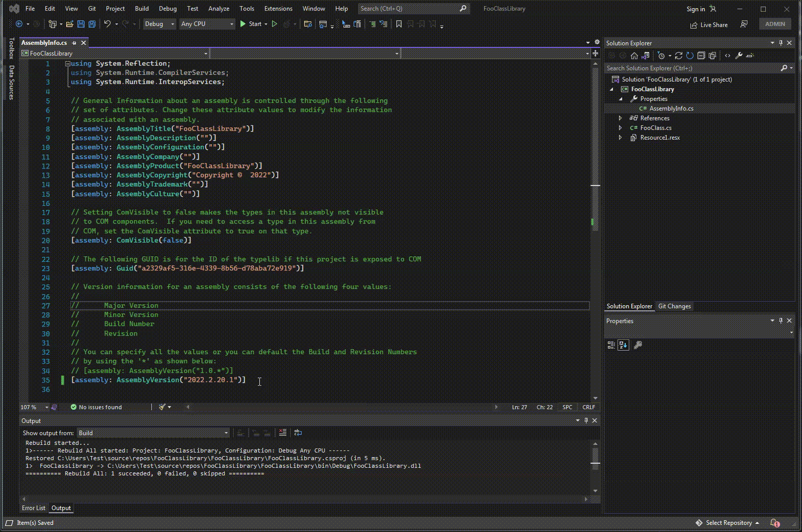The width and height of the screenshot is (802, 532).
Task: Click the Solution Explorer Refresh icon
Action: [690, 56]
